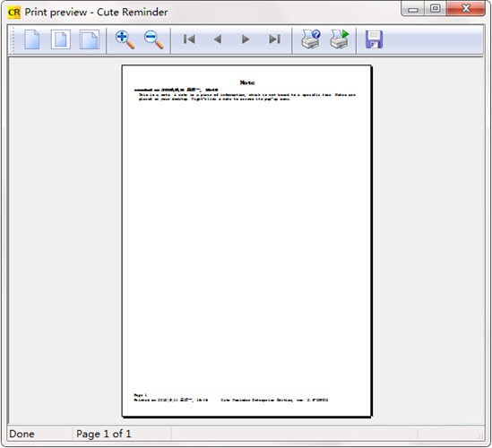Click the leftmost blank page view icon
Viewport: 492px width, 448px height.
[32, 39]
